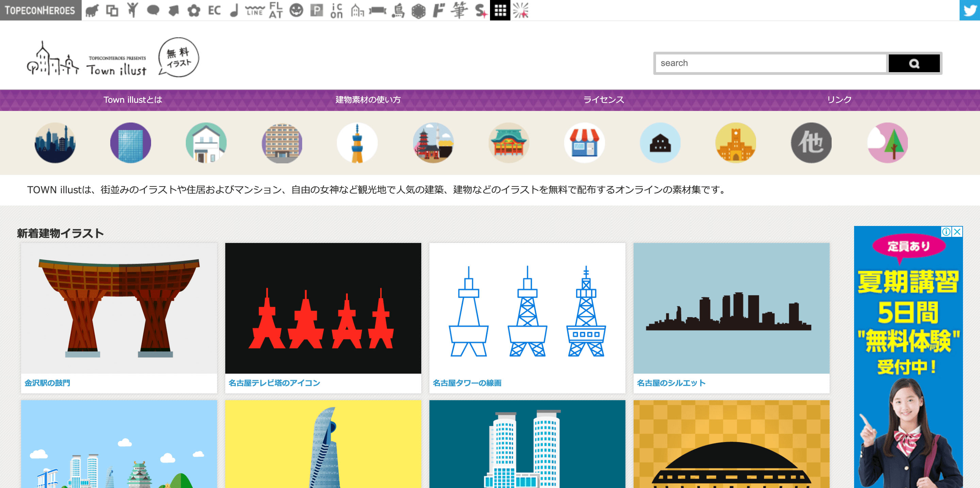The width and height of the screenshot is (980, 488).
Task: Open the Nagoya skyline silhouette thumbnail
Action: pyautogui.click(x=731, y=308)
